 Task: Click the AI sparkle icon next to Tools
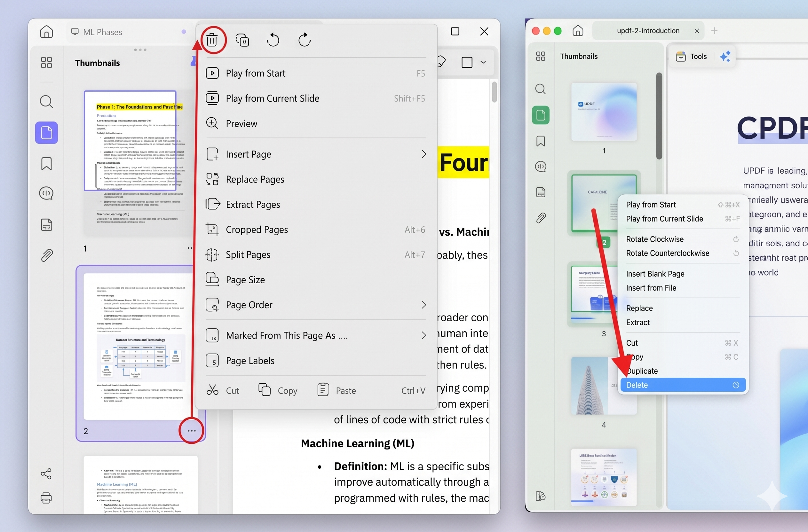[x=725, y=56]
